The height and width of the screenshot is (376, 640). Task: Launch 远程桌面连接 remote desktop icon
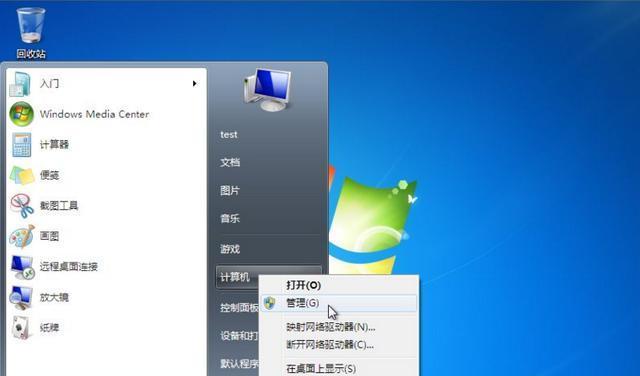pos(22,267)
